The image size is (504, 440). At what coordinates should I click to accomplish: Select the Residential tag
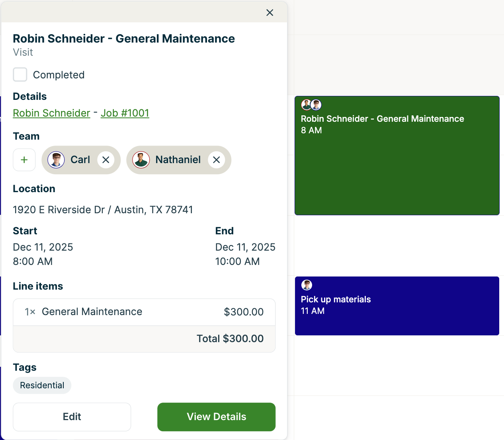coord(42,385)
